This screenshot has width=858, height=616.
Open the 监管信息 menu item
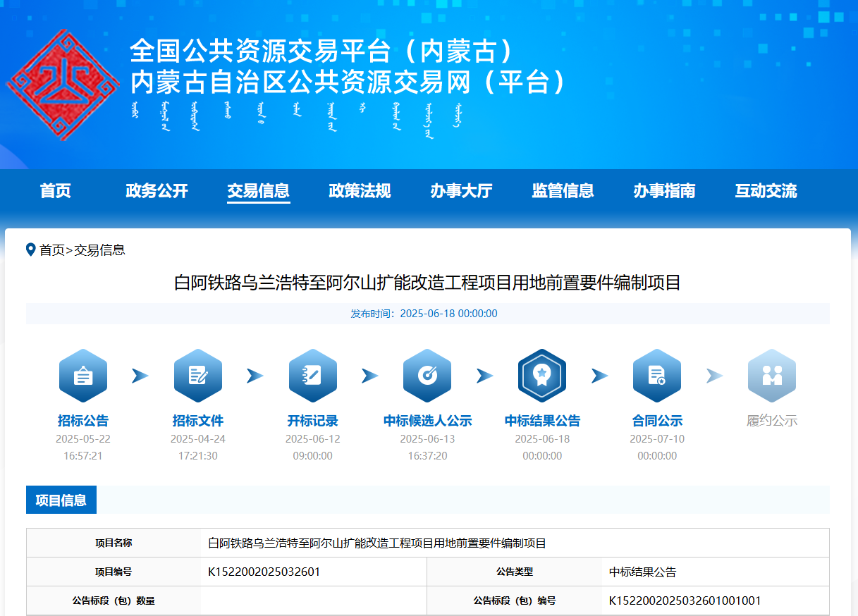(x=563, y=191)
